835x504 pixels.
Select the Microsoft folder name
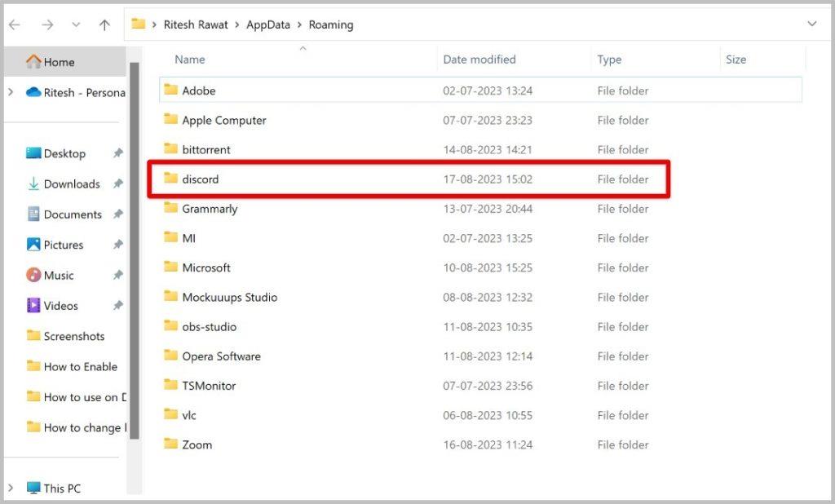click(x=206, y=267)
